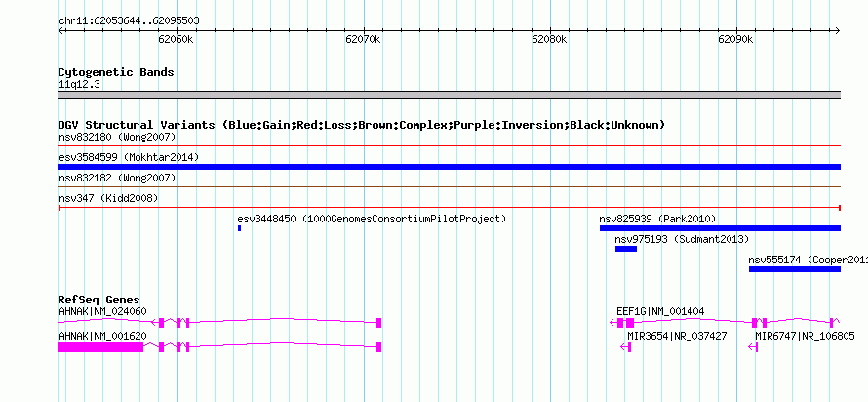Click the blue nsv825939 gain bar
Screen dimensions: 868x402
tap(720, 228)
